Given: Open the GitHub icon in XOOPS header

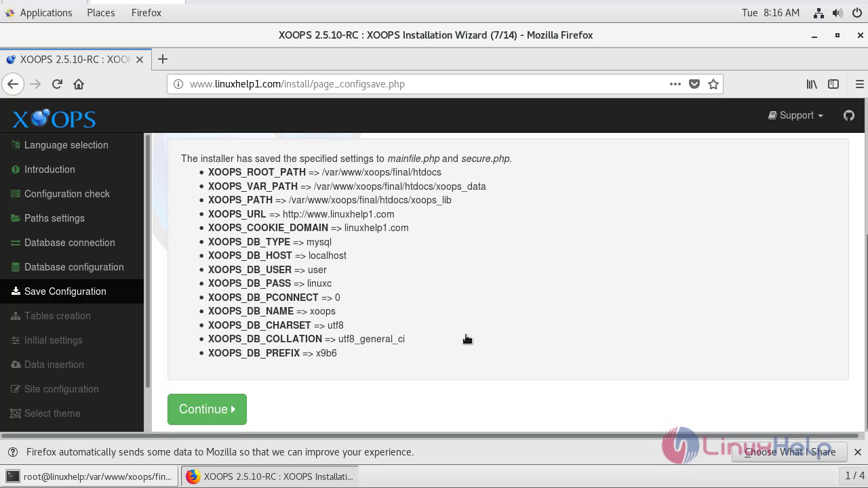Looking at the screenshot, I should click(x=848, y=115).
